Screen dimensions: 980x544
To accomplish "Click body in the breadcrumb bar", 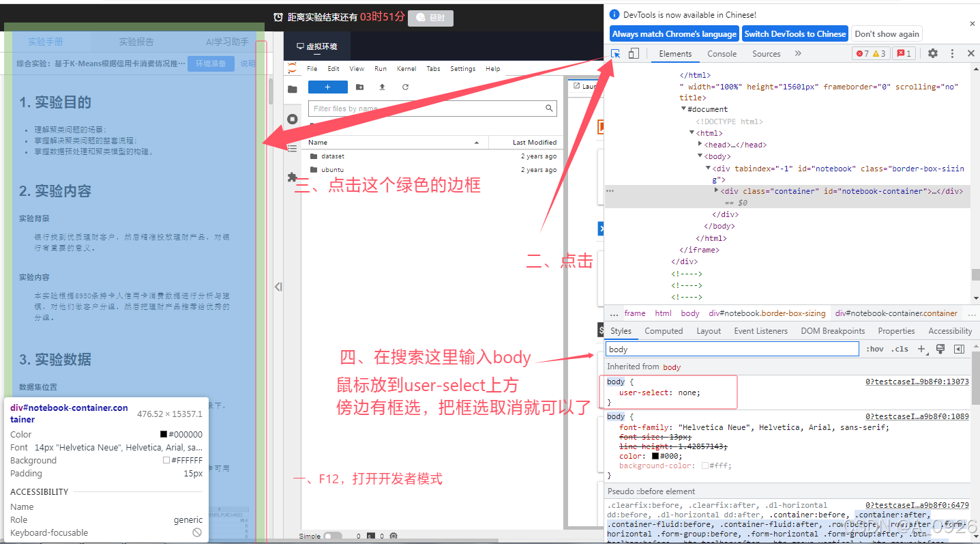I will pyautogui.click(x=690, y=313).
